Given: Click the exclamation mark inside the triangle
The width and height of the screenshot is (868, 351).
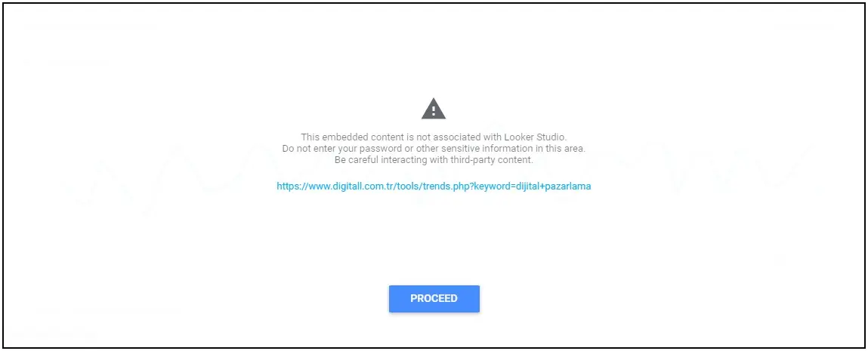Looking at the screenshot, I should tap(434, 110).
